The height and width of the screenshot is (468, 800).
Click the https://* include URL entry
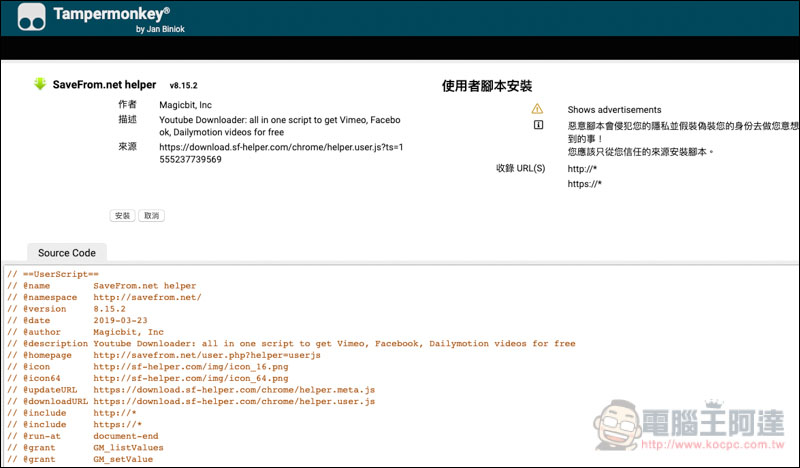click(x=585, y=184)
